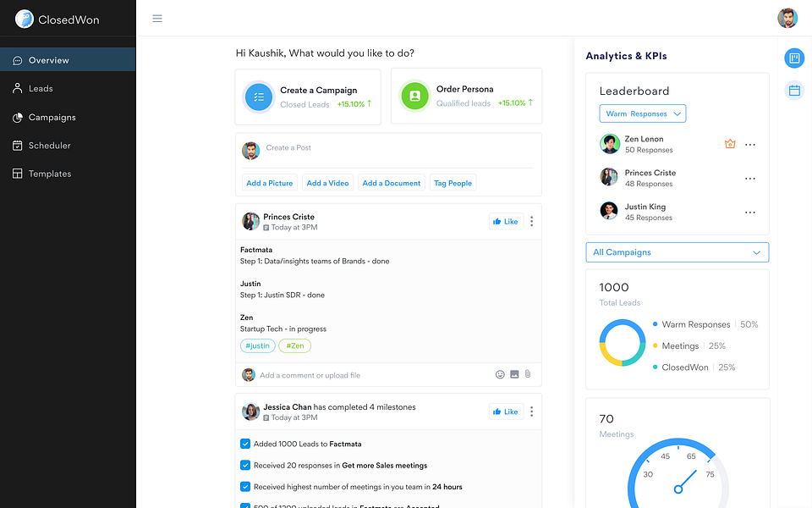The image size is (812, 508).
Task: Attach a file with the paperclip icon
Action: (x=528, y=373)
